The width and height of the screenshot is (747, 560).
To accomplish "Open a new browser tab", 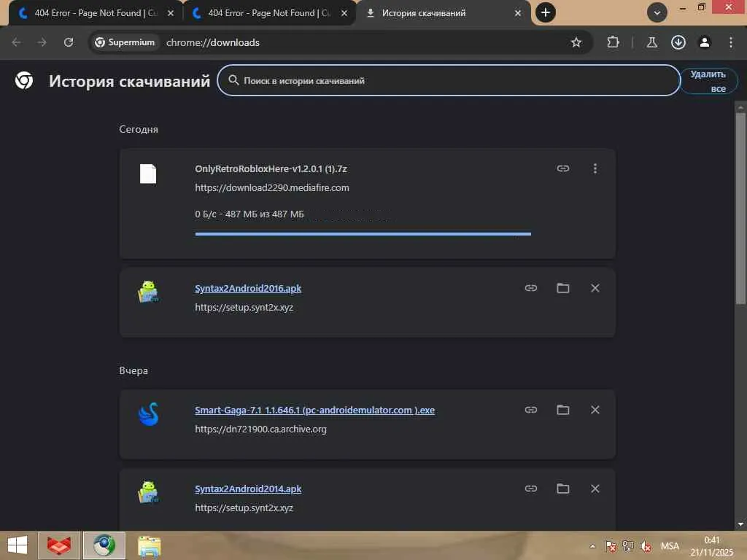I will [546, 12].
